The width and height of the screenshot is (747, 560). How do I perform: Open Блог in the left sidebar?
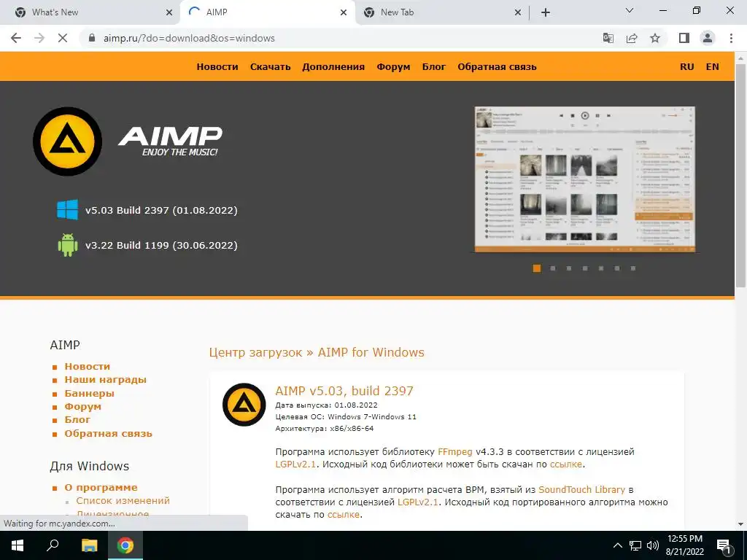pyautogui.click(x=77, y=419)
